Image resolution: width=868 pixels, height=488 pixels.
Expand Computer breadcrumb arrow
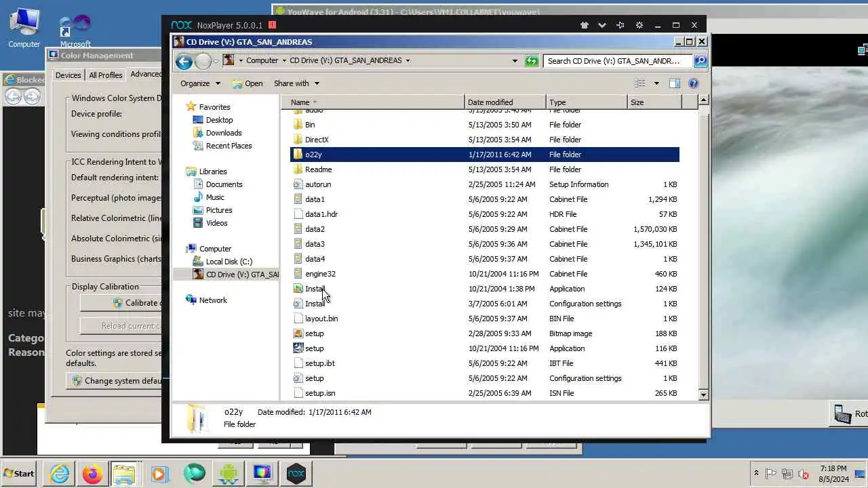[x=284, y=60]
